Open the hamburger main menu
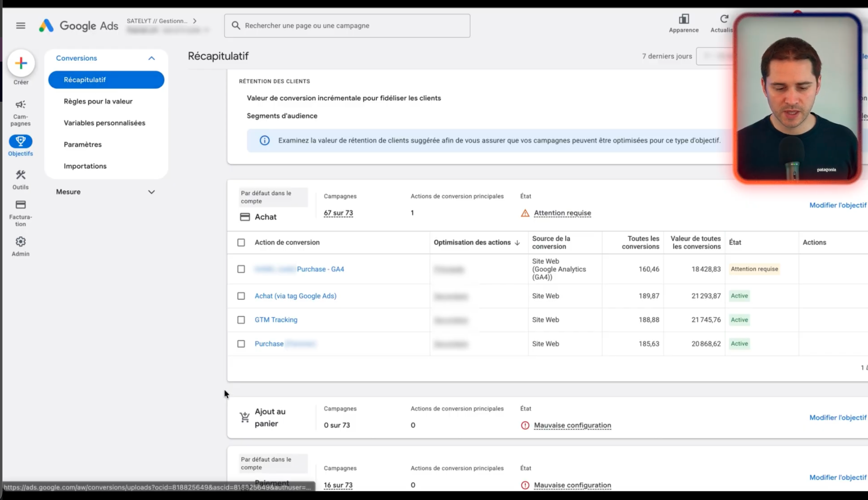Screen dimensions: 868x500 [21, 26]
